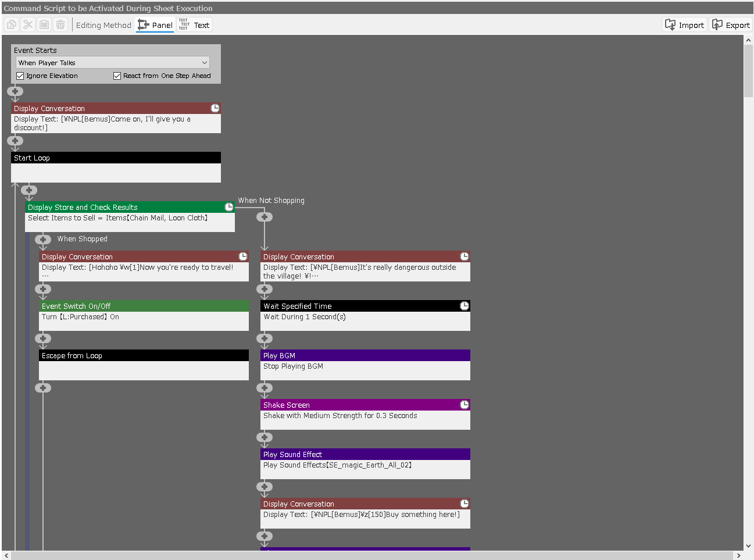This screenshot has width=754, height=560.
Task: Click plus insert button below Event Starts box
Action: 16,91
